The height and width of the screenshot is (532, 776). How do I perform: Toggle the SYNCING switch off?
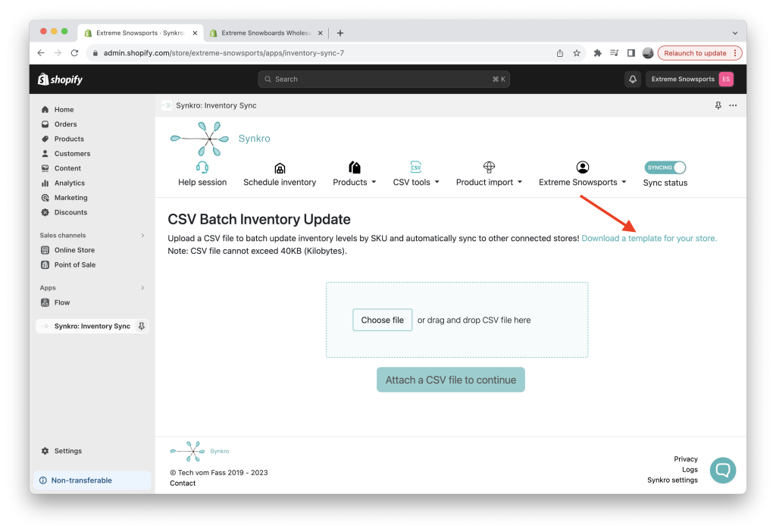665,167
